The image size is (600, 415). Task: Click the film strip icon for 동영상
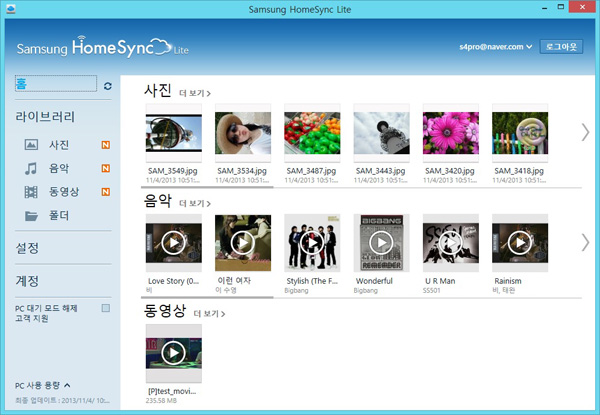[x=32, y=192]
